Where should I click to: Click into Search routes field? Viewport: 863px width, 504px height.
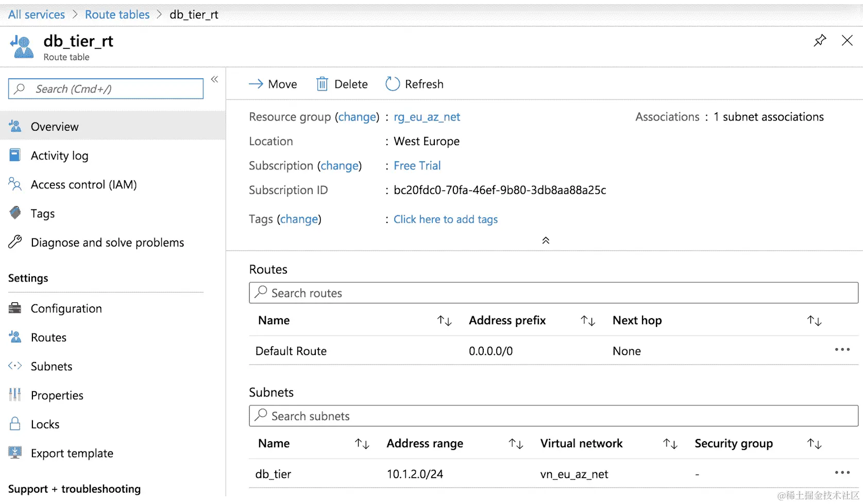point(553,293)
